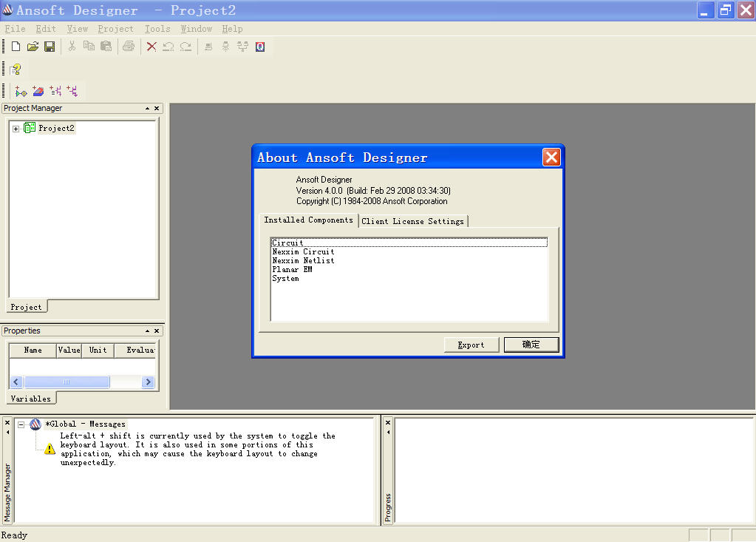Viewport: 756px width, 542px height.
Task: Click the blue Q toolbar icon
Action: pyautogui.click(x=260, y=47)
